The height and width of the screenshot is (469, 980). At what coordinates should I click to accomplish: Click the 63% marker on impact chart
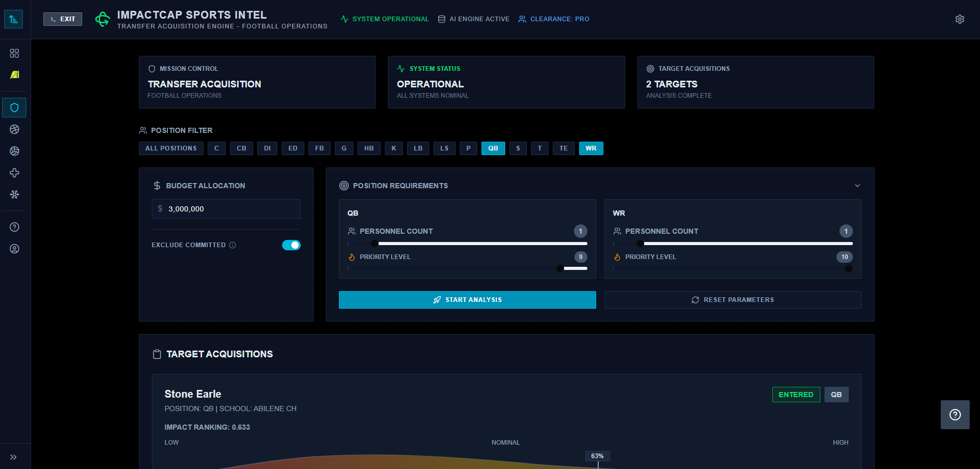point(597,456)
